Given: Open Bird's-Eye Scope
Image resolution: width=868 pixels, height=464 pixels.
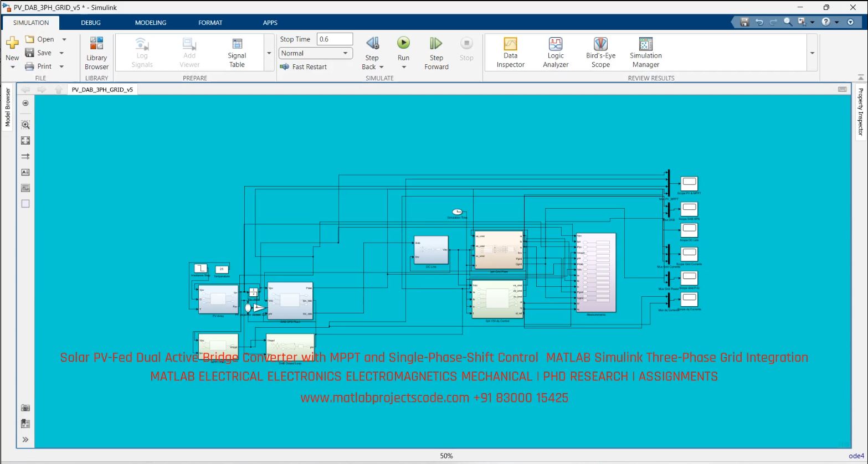Looking at the screenshot, I should 600,53.
